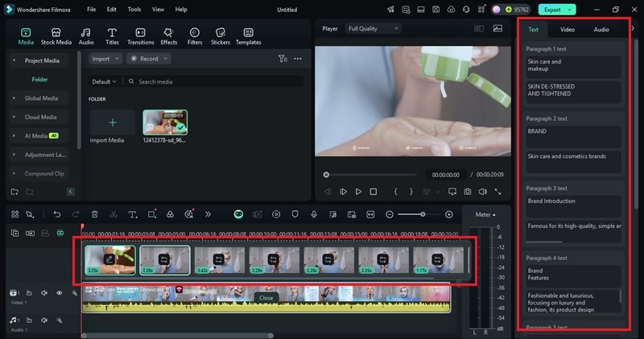Lock the Audio 1 track

click(29, 320)
